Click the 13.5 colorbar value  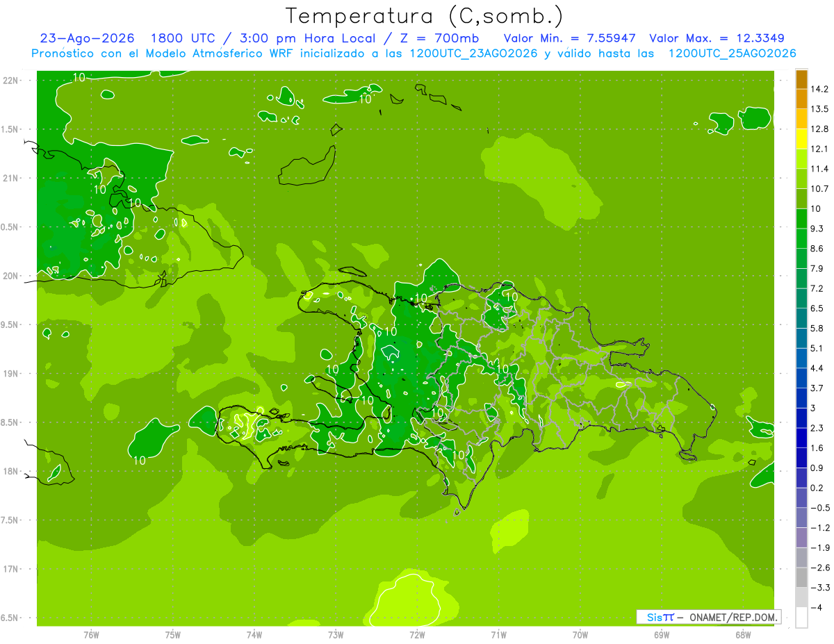819,109
